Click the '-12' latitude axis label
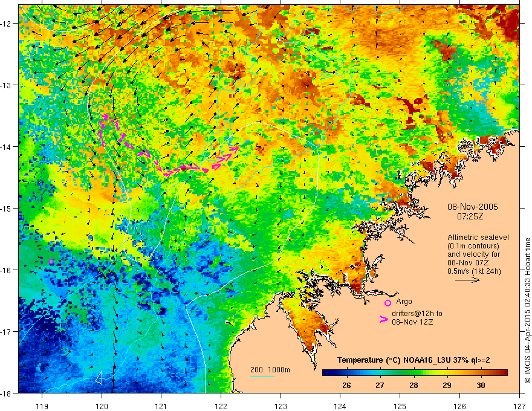This screenshot has width=532, height=411. (6, 24)
